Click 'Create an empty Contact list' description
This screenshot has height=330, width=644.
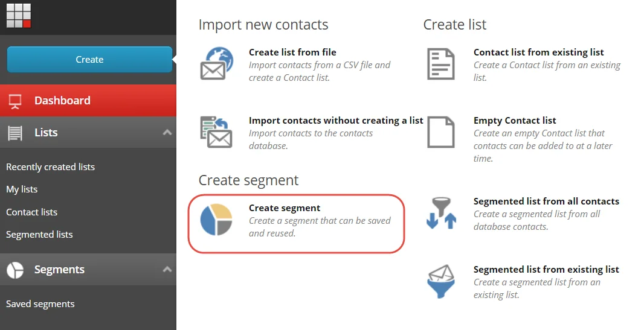pos(543,146)
